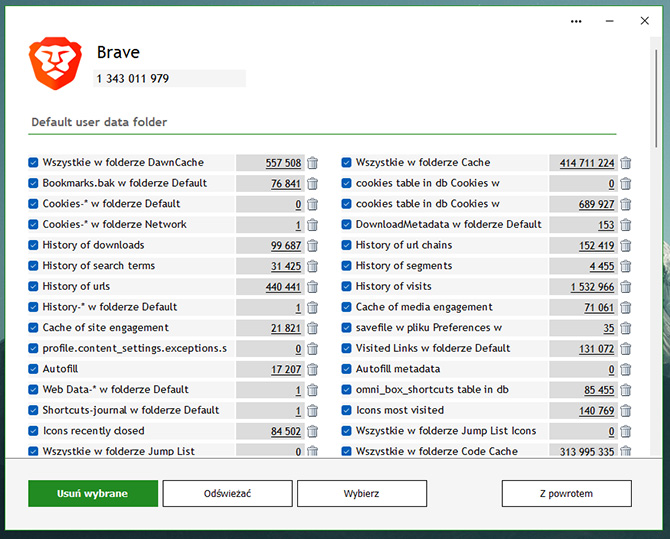
Task: Refresh list with Odświeżać button
Action: click(x=227, y=493)
